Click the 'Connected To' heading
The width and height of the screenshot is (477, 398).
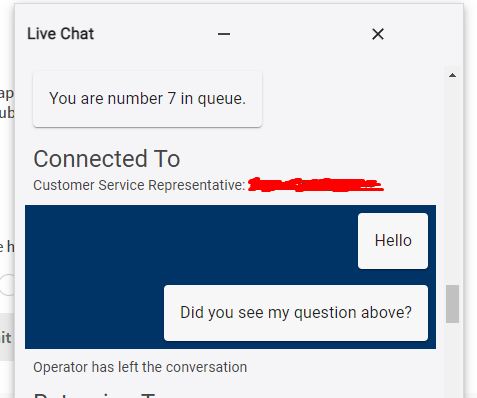(x=107, y=159)
